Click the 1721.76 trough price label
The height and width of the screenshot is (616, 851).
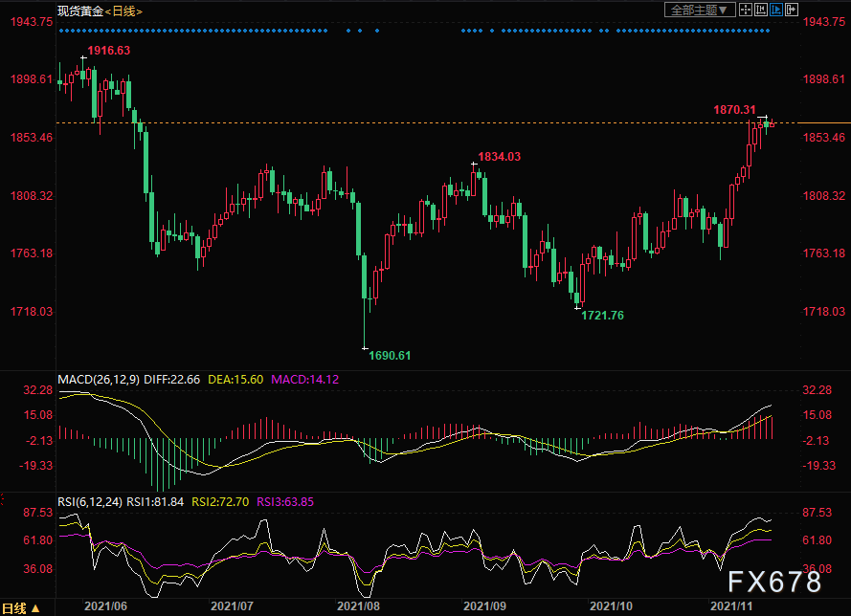[x=602, y=316]
